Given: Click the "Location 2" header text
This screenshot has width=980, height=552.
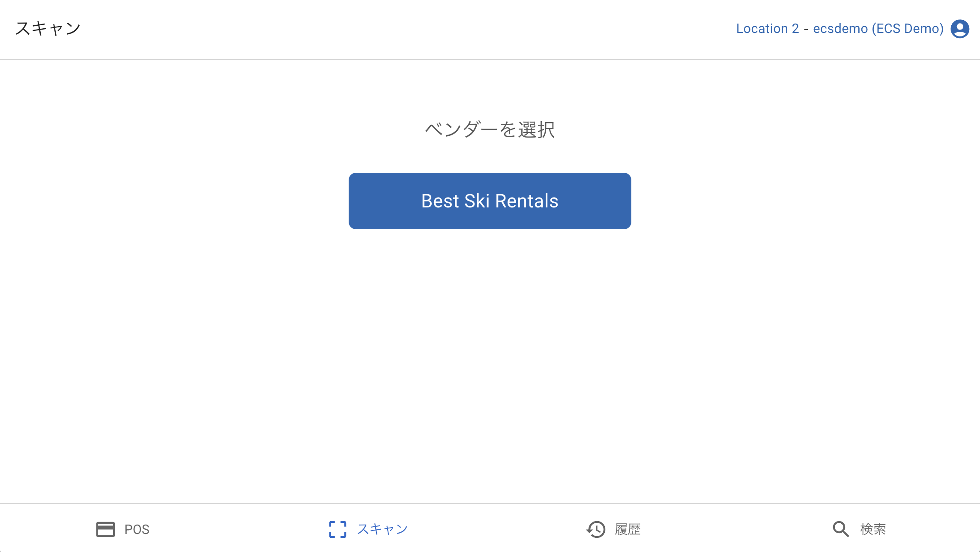Looking at the screenshot, I should tap(767, 29).
